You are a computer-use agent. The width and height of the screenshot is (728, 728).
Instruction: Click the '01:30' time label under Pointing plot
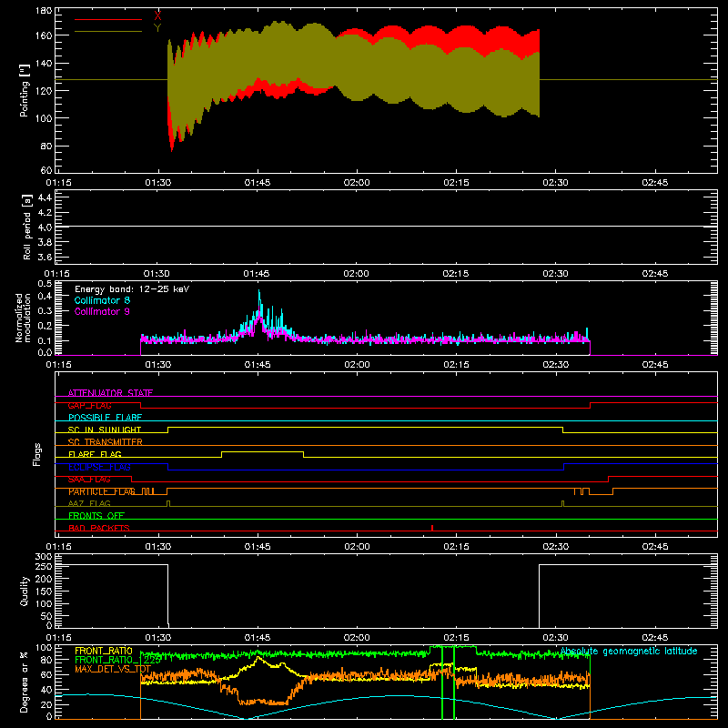point(157,183)
